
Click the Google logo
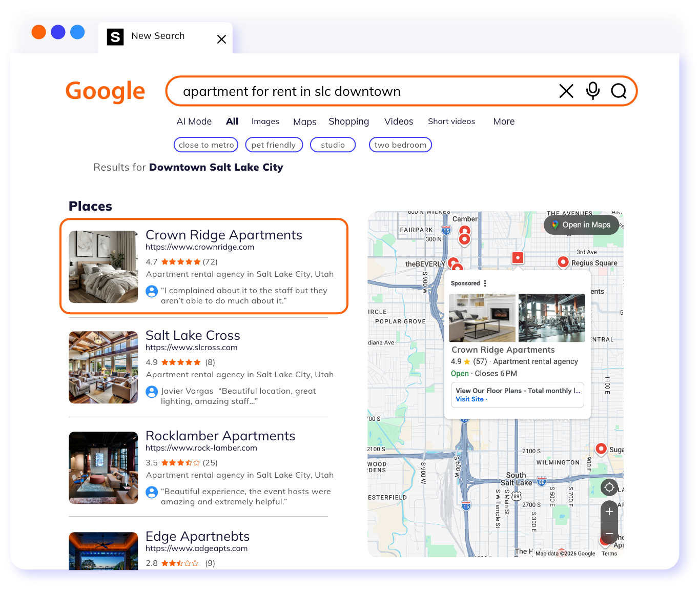tap(106, 91)
